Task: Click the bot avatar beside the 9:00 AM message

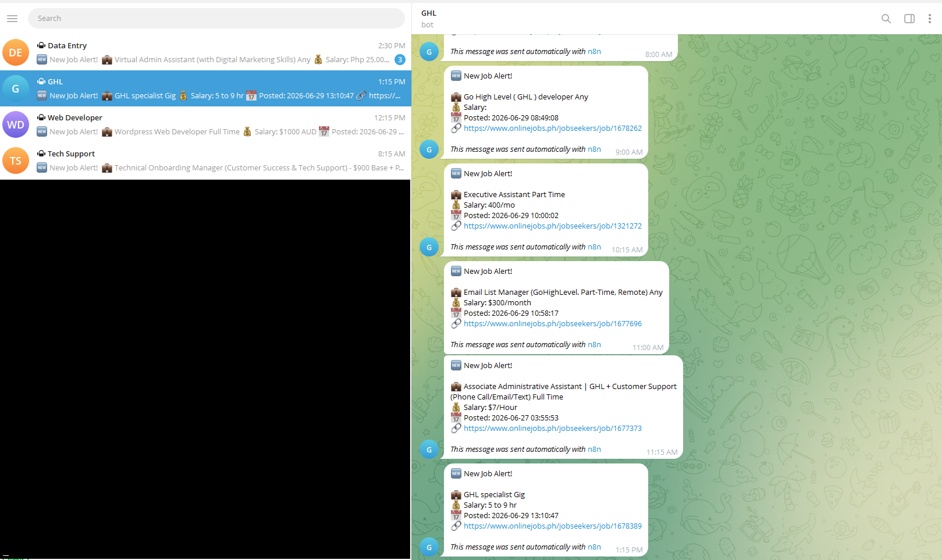Action: (x=429, y=149)
